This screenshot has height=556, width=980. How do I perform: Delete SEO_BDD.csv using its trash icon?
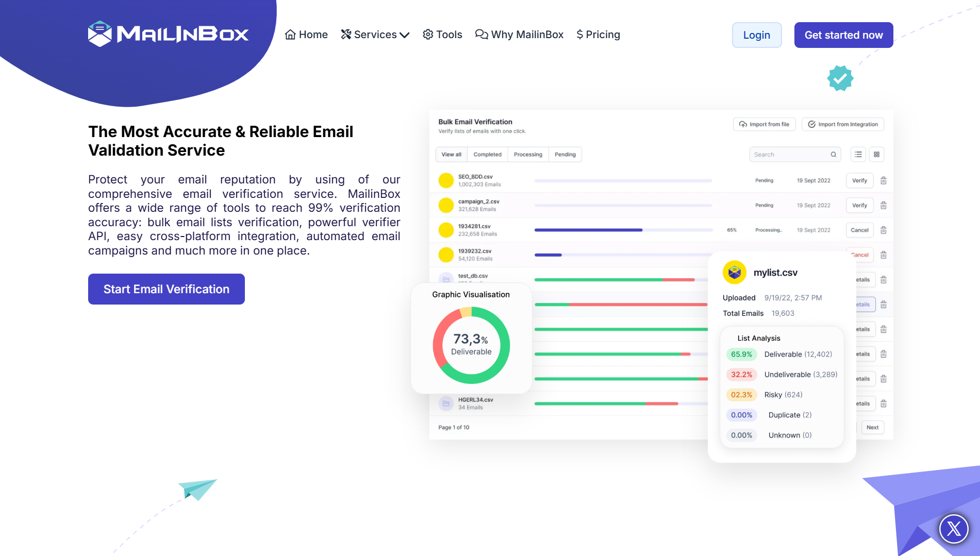[x=883, y=180]
